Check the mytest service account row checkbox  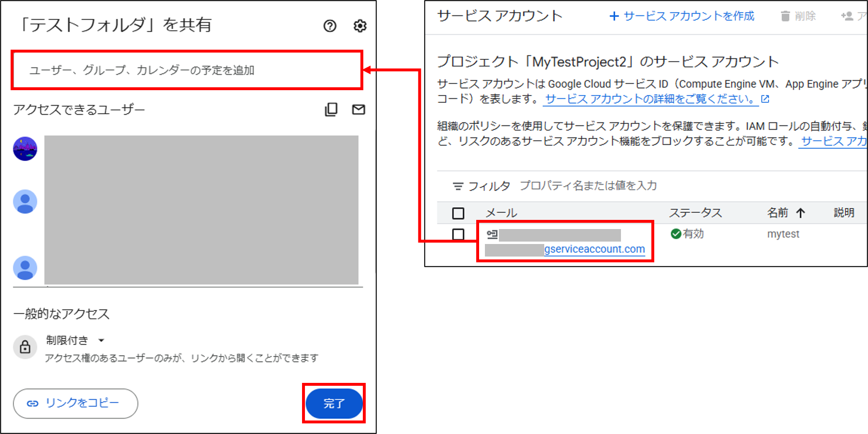[x=458, y=234]
